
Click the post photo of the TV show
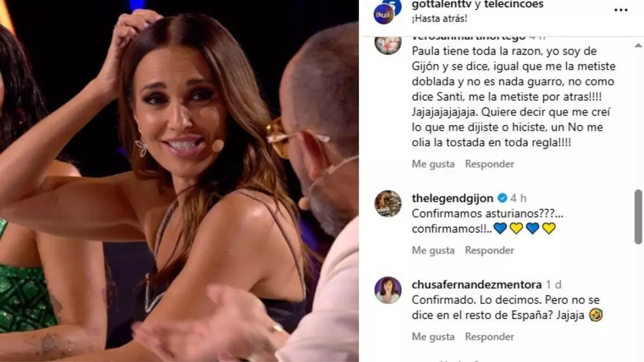[x=179, y=181]
